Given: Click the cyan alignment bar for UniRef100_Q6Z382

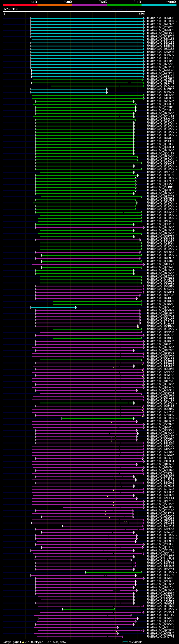Looking at the screenshot, I should pos(88,49).
